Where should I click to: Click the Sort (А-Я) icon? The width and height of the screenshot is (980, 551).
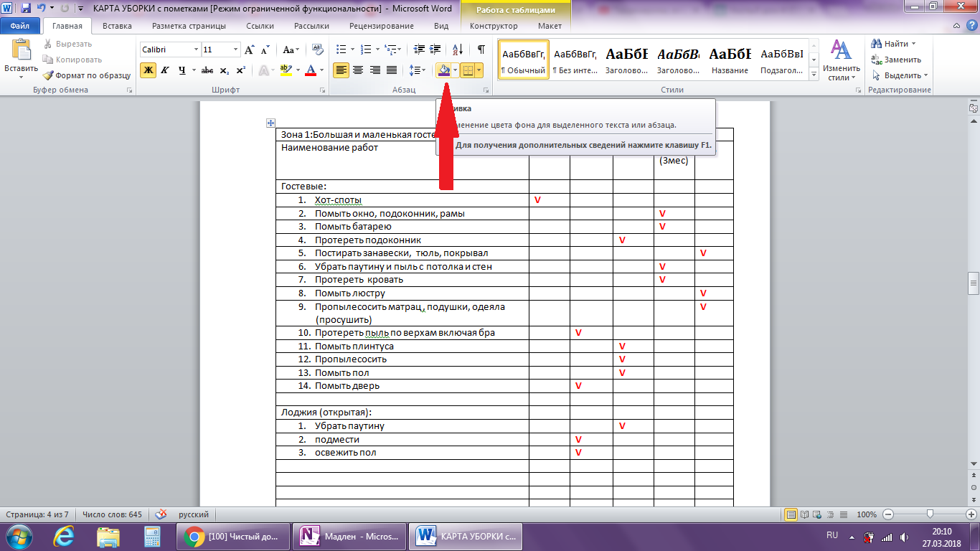457,50
